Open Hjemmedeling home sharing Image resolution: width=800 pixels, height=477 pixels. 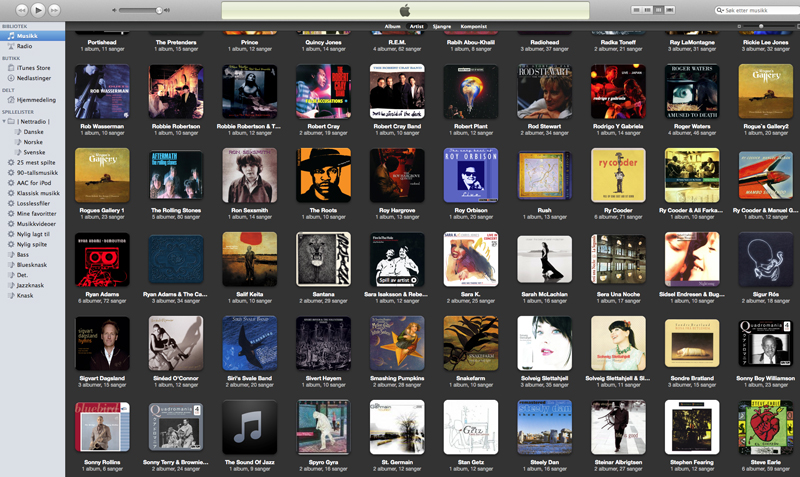pyautogui.click(x=32, y=100)
